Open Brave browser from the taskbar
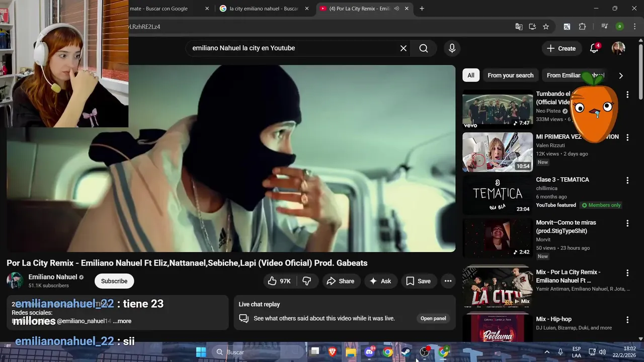Viewport: 644px width, 362px height. point(332,352)
